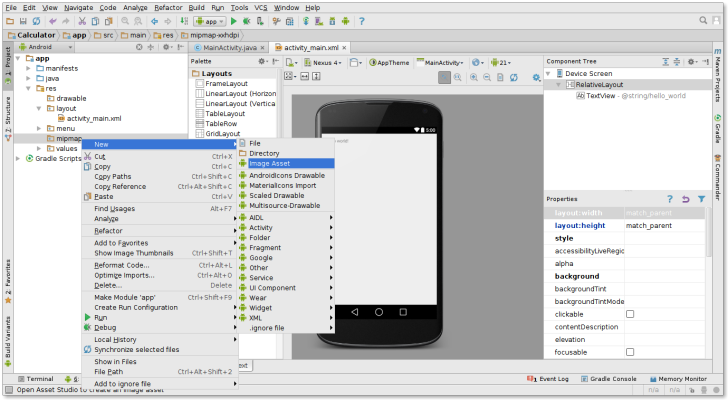728x400 pixels.
Task: Expand all in Component Tree
Action: [665, 61]
